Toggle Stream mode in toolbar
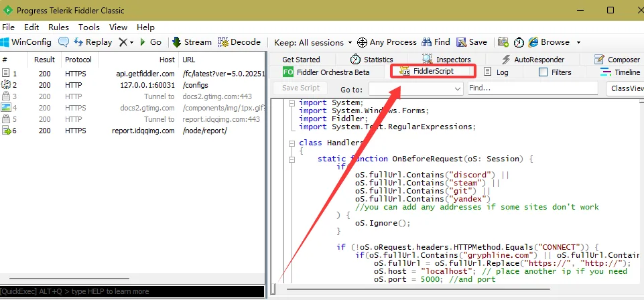Viewport: 644px width, 300px height. click(x=192, y=42)
